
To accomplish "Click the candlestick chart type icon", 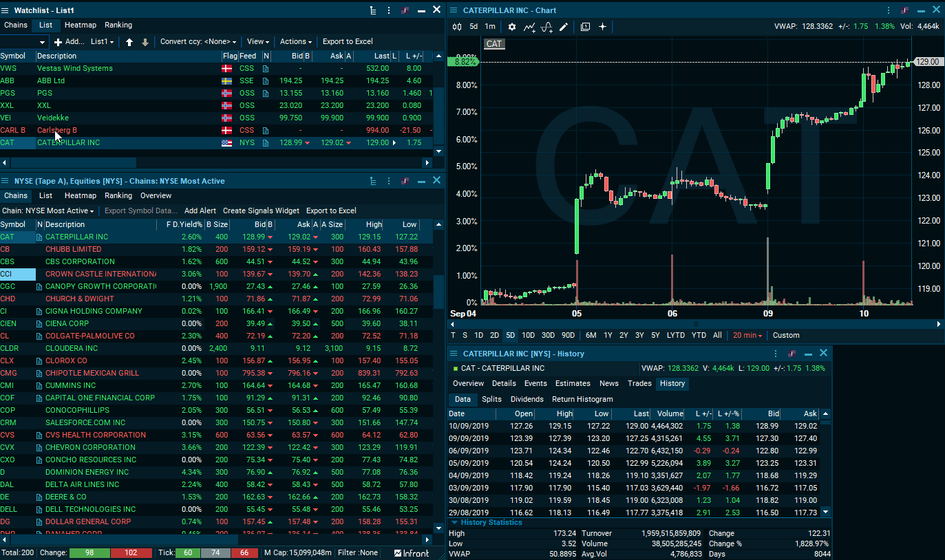I will click(x=457, y=27).
